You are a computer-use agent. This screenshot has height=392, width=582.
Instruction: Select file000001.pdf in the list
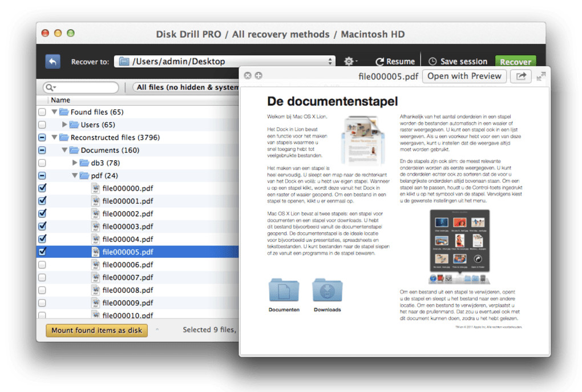tap(128, 201)
